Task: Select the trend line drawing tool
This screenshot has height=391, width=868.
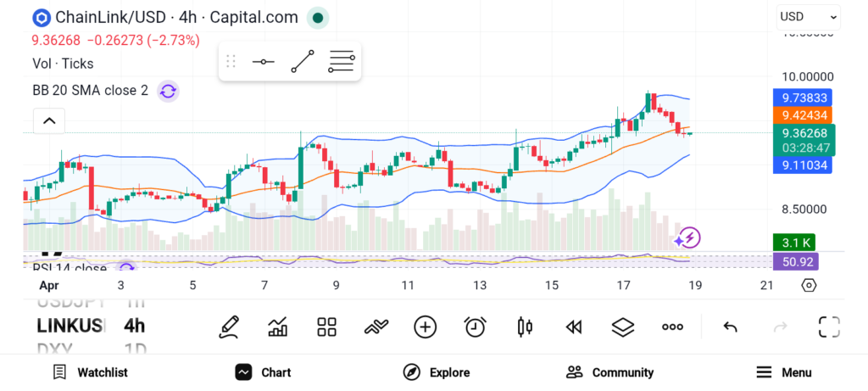Action: (x=303, y=62)
